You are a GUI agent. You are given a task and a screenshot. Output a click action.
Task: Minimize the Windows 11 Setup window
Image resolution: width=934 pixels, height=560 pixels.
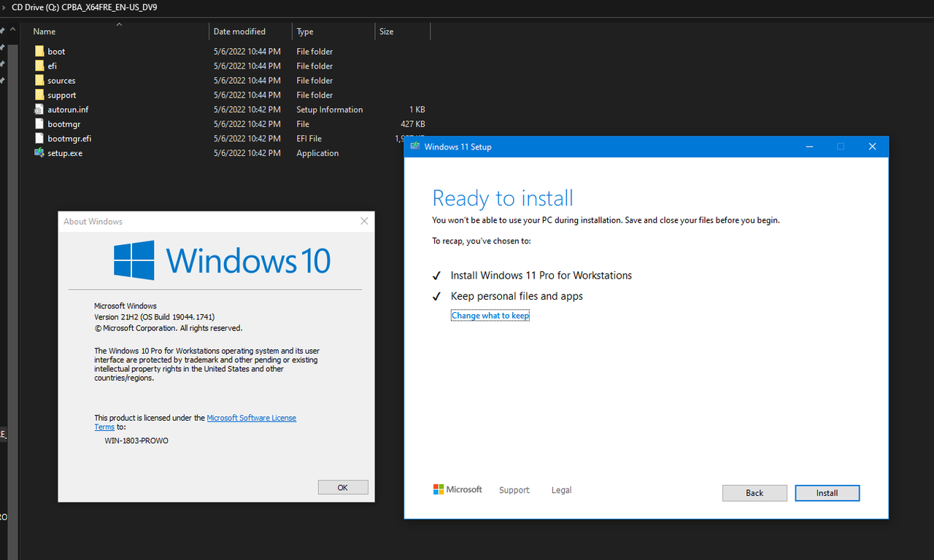(809, 147)
